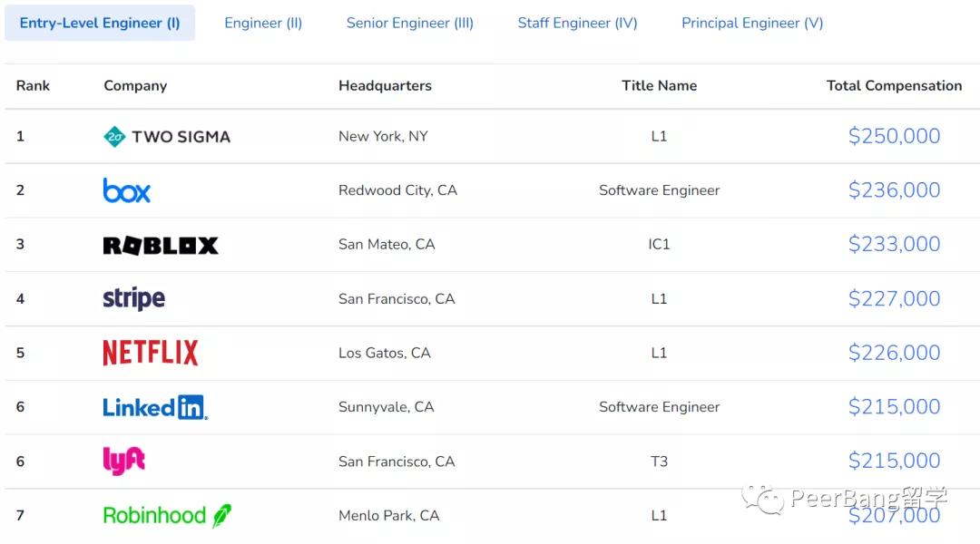Click the LinkedIn logo
The width and height of the screenshot is (980, 544).
pyautogui.click(x=155, y=407)
